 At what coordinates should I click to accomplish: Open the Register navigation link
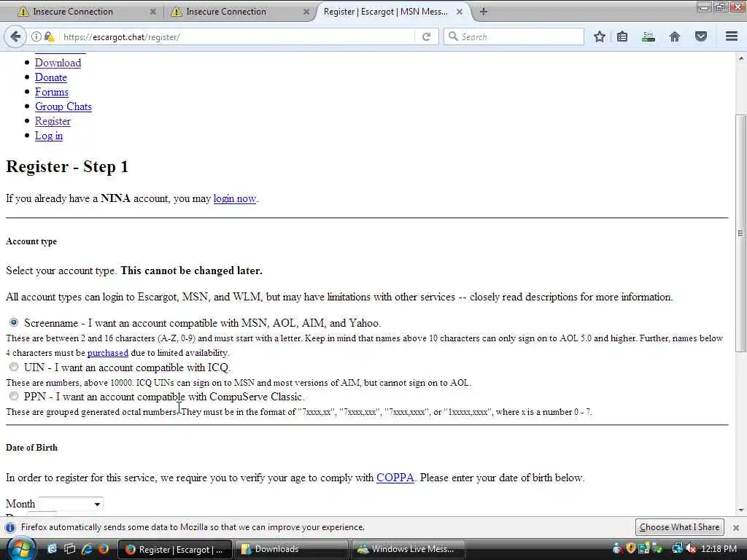[53, 122]
